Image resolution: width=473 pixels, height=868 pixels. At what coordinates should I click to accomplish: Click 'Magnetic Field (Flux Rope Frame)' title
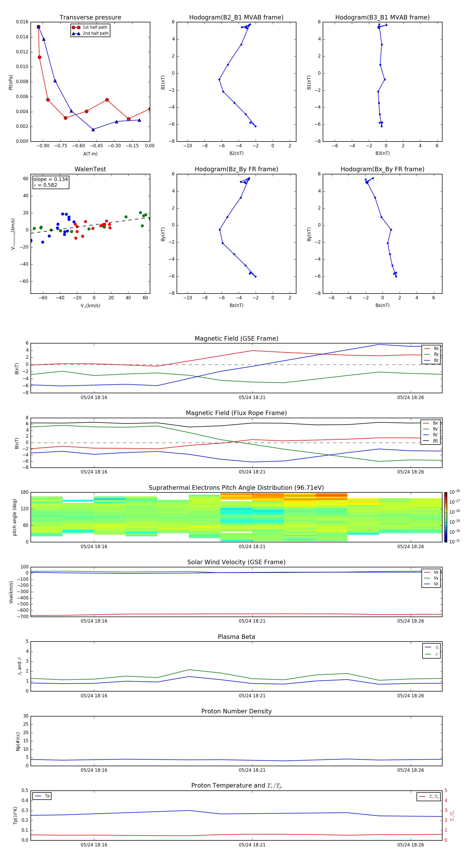(x=236, y=413)
